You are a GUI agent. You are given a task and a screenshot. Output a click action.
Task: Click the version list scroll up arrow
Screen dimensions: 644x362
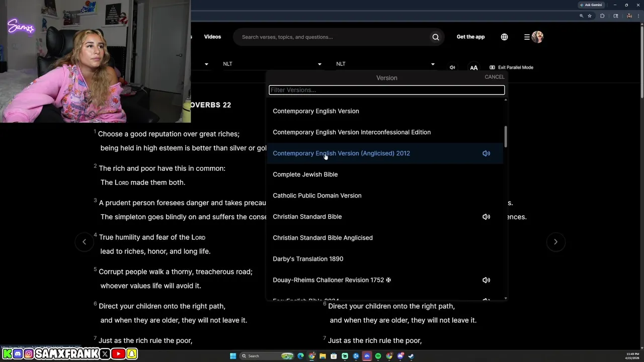point(506,100)
